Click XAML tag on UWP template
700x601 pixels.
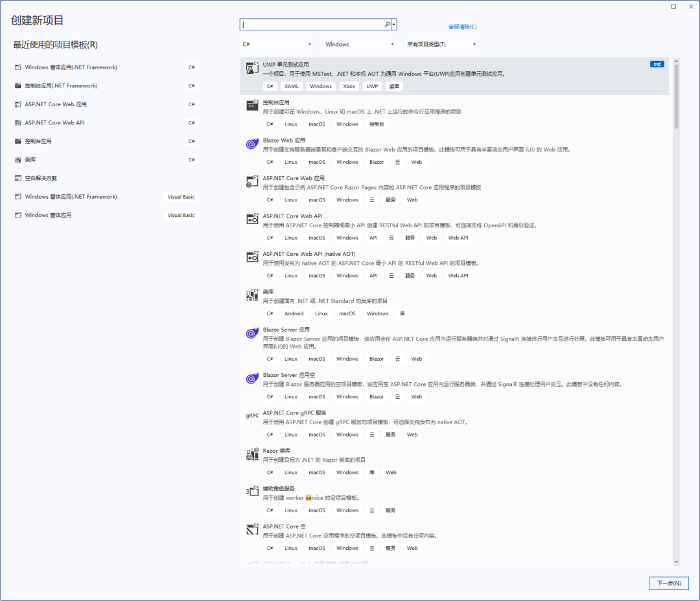pyautogui.click(x=292, y=86)
